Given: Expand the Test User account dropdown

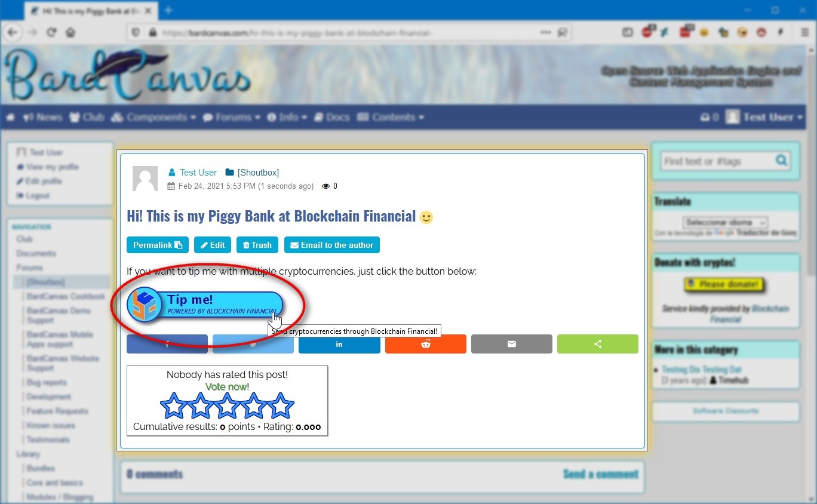Looking at the screenshot, I should click(x=765, y=118).
